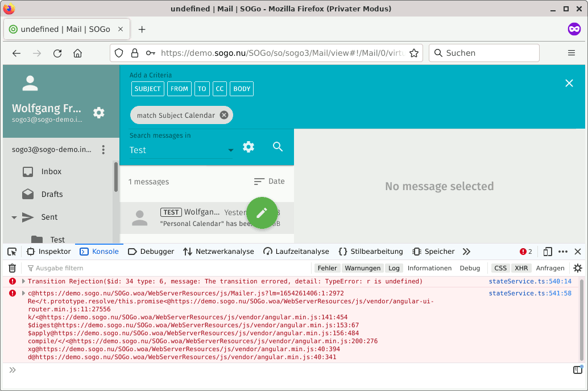Clear console output with trash icon
The image size is (588, 391).
12,268
